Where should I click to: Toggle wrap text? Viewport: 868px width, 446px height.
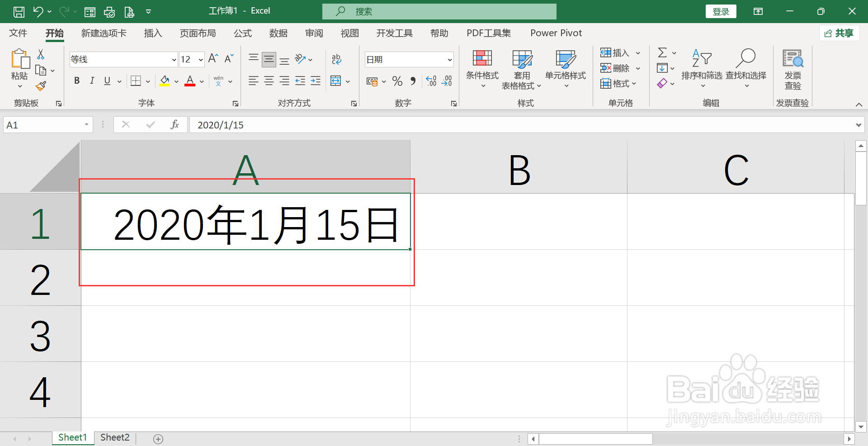click(336, 59)
